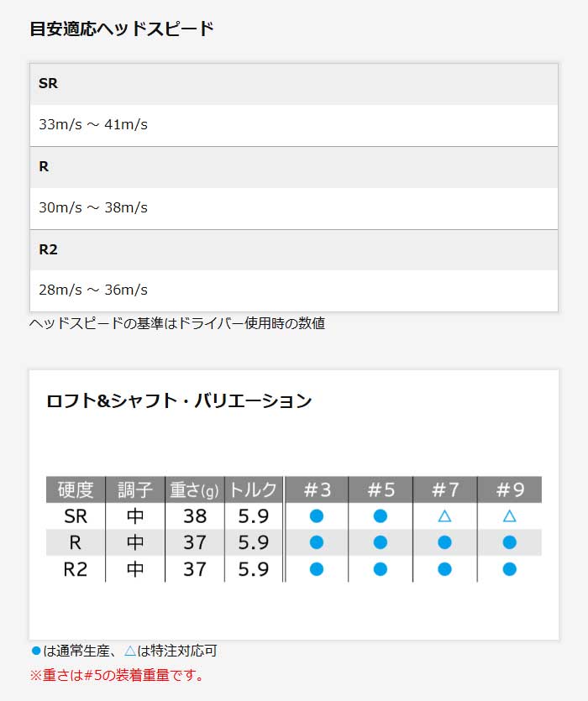
Task: Click the red note about #5 weight
Action: [117, 674]
